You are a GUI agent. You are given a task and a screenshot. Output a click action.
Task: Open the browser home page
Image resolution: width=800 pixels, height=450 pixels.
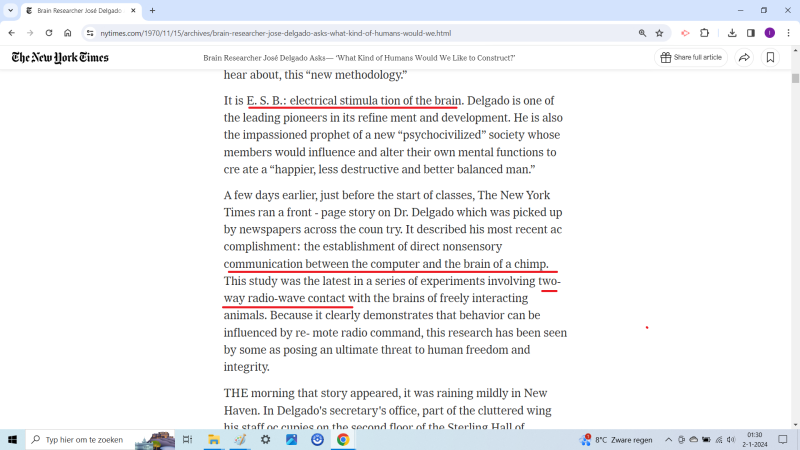(67, 33)
